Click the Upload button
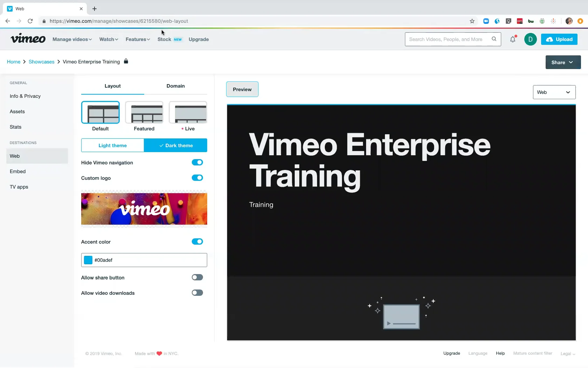This screenshot has width=588, height=368. click(559, 39)
